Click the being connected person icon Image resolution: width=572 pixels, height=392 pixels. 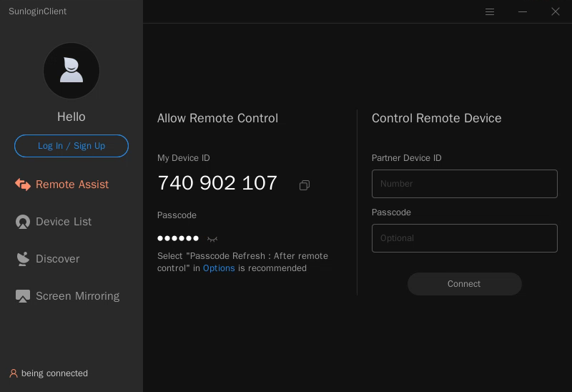[14, 373]
